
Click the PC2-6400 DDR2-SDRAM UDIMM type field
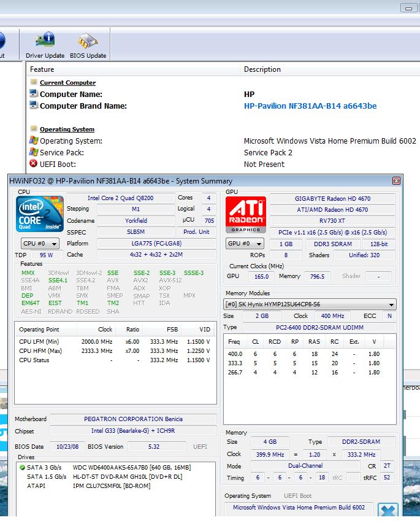(x=319, y=328)
